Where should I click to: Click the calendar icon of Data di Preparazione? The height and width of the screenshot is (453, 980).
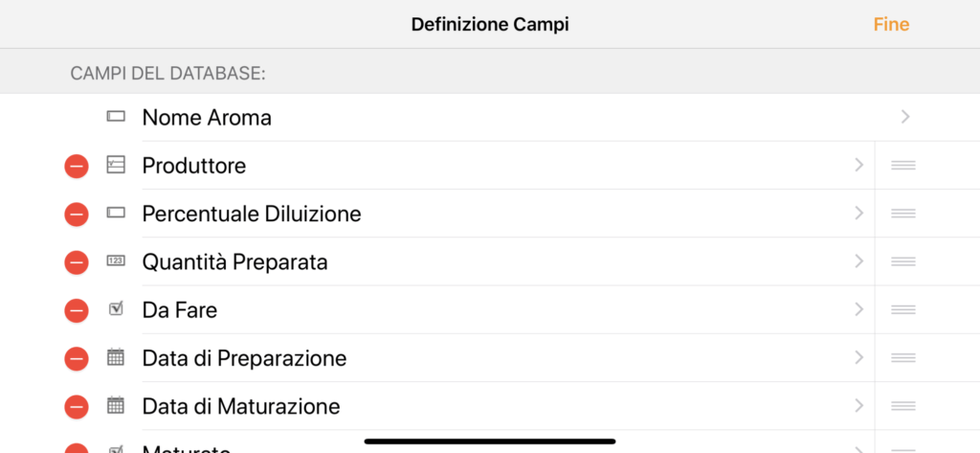[116, 357]
